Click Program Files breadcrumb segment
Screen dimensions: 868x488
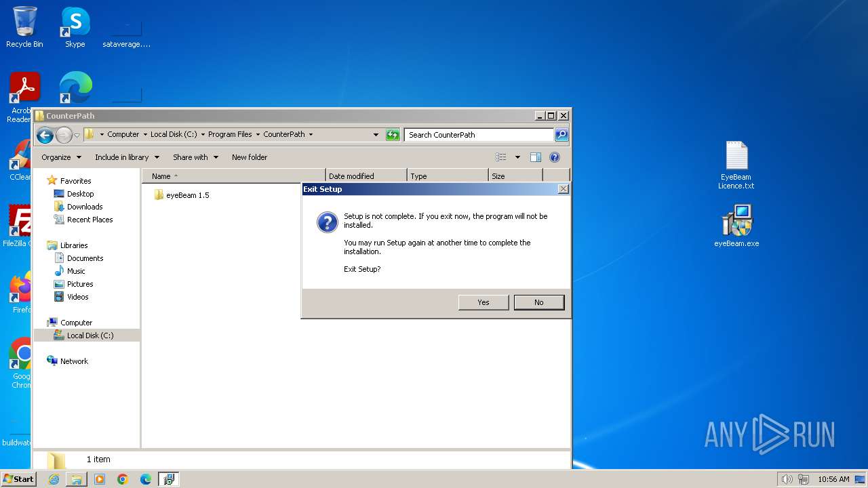pos(230,135)
